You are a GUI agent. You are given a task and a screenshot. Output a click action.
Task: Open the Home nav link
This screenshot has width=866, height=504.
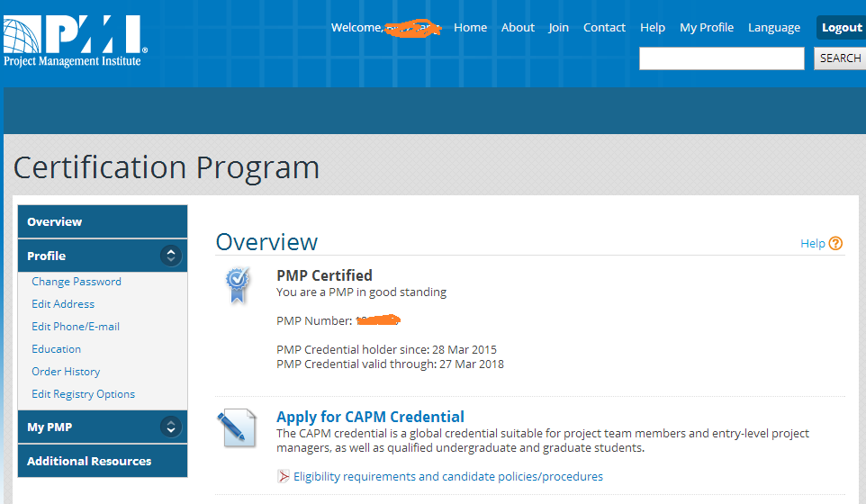470,28
